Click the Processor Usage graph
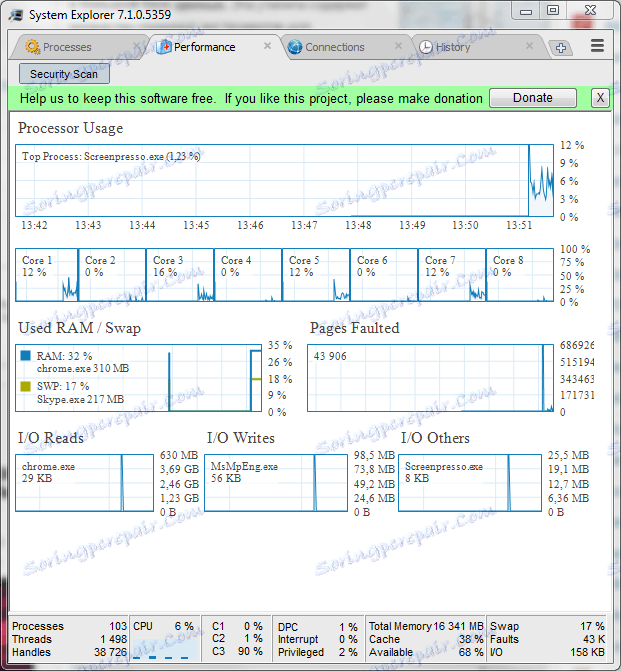The height and width of the screenshot is (671, 621). [x=285, y=180]
